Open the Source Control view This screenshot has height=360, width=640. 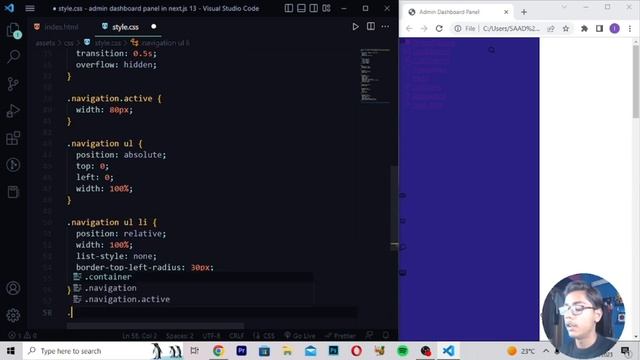coord(13,84)
